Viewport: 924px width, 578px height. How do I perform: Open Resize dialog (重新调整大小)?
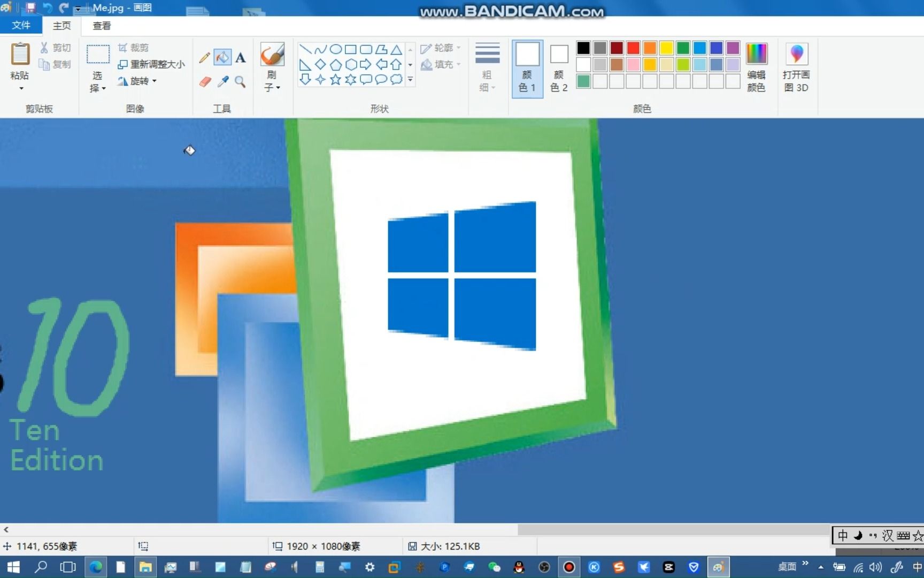(151, 64)
